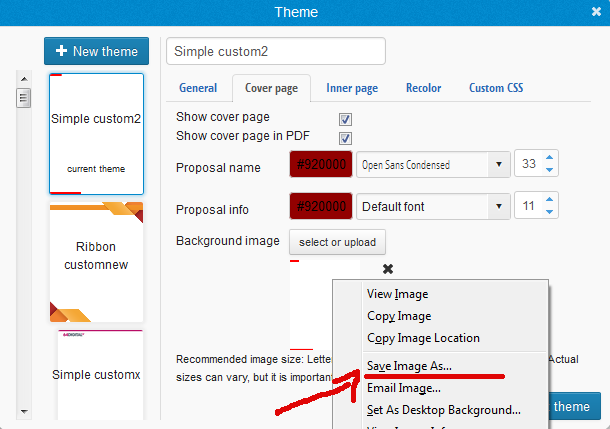Toggle Show cover page in PDF checkbox

pyautogui.click(x=346, y=137)
